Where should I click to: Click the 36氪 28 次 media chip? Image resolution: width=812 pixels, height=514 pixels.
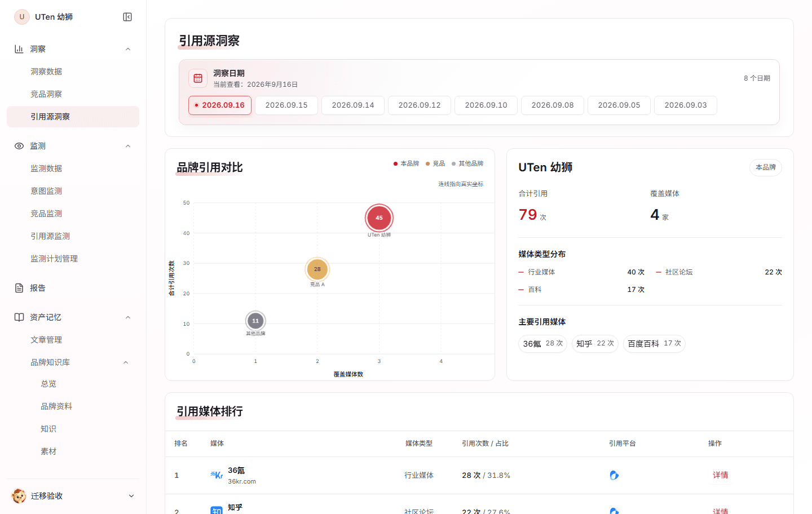(542, 344)
